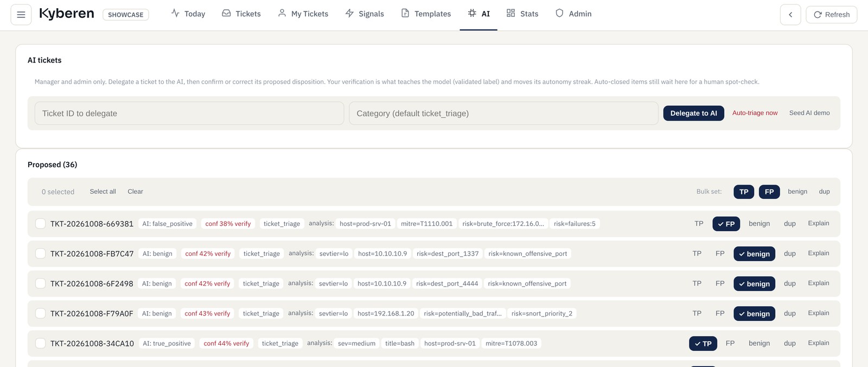
Task: Mark ticket 34CA10 as benign
Action: 759,343
